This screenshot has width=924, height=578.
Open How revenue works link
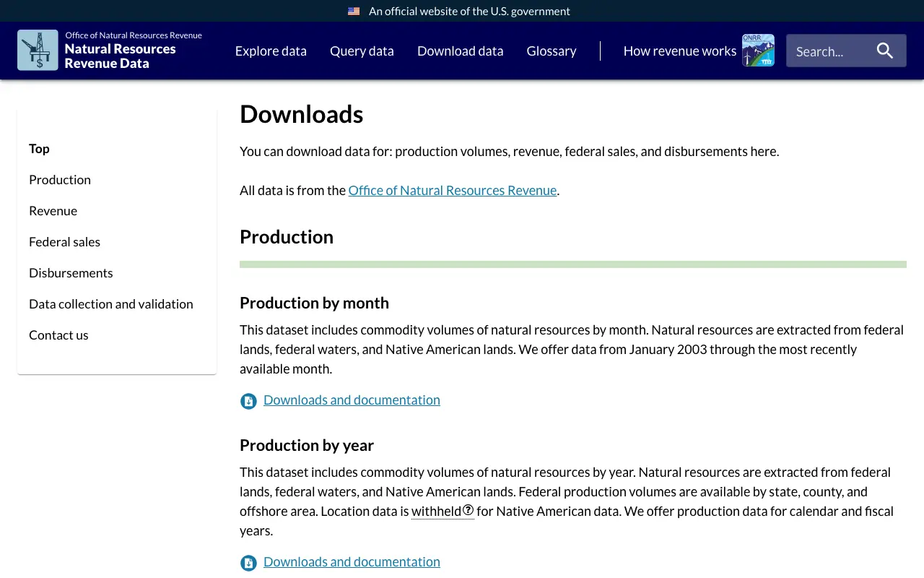point(680,51)
